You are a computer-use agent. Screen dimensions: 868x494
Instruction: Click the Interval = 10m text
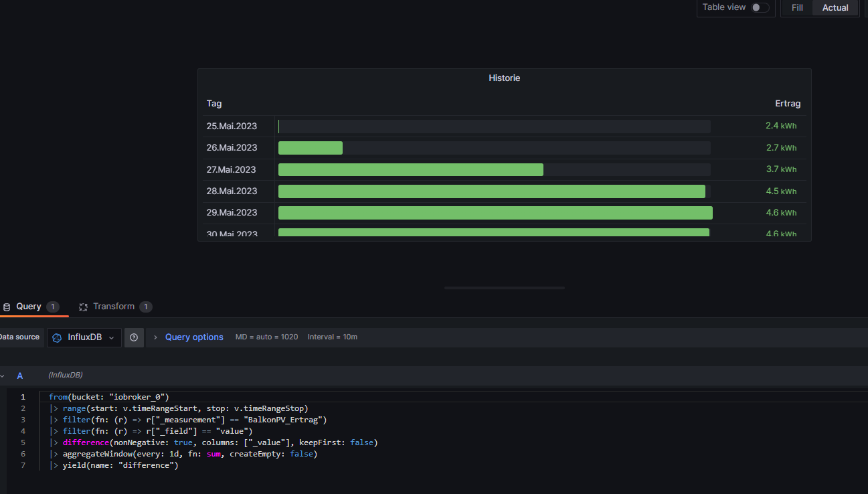point(333,337)
